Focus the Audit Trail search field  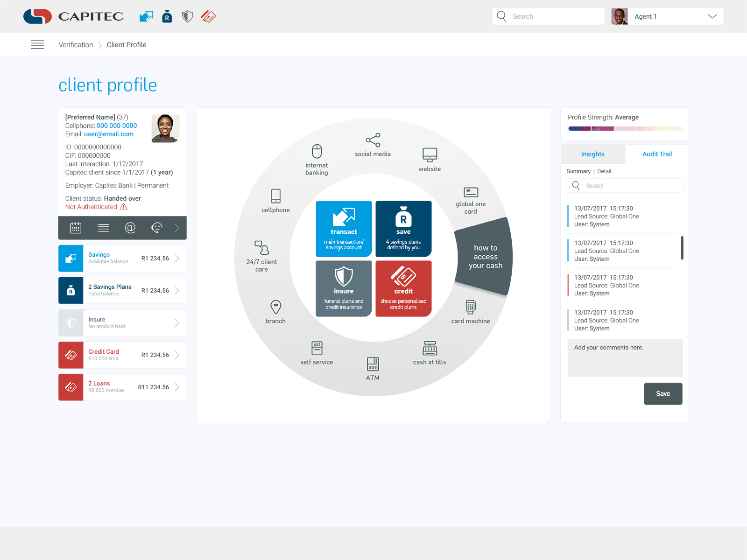pos(625,186)
